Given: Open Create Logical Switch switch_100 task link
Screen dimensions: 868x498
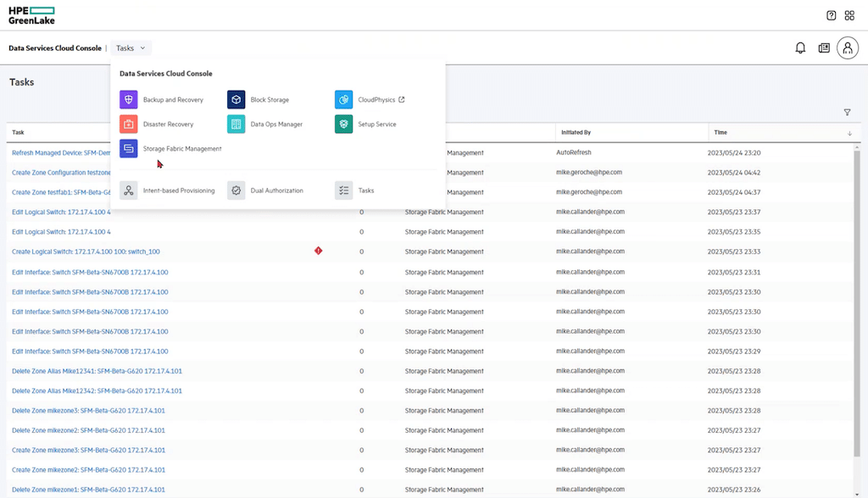Looking at the screenshot, I should point(86,252).
